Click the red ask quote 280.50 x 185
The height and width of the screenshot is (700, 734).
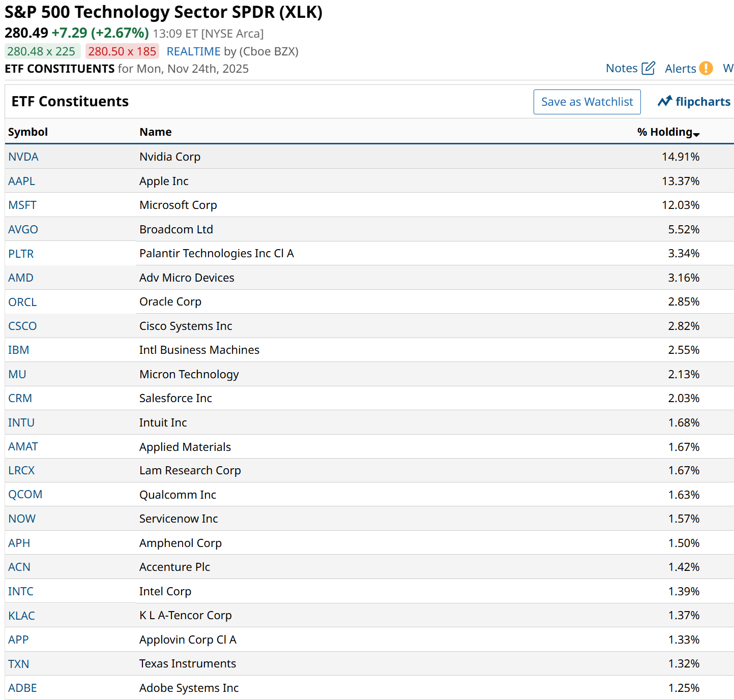[122, 51]
